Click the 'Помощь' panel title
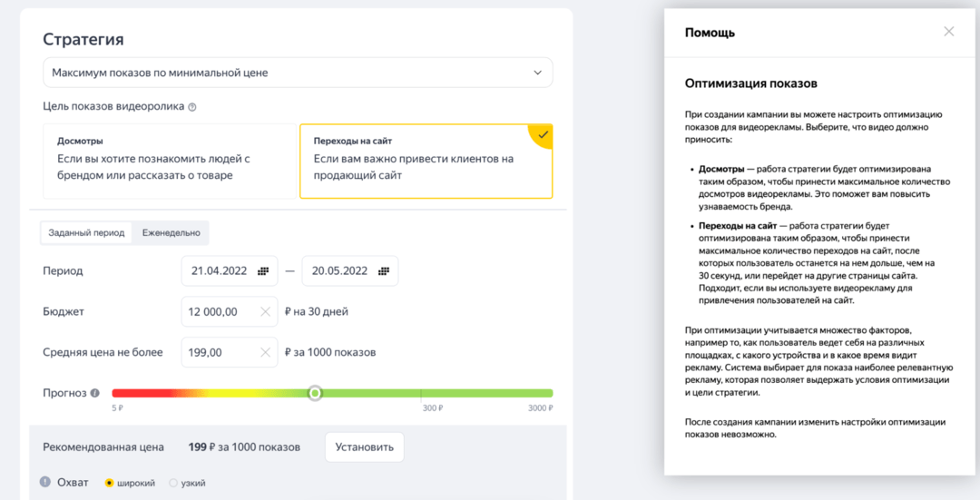 pyautogui.click(x=710, y=33)
